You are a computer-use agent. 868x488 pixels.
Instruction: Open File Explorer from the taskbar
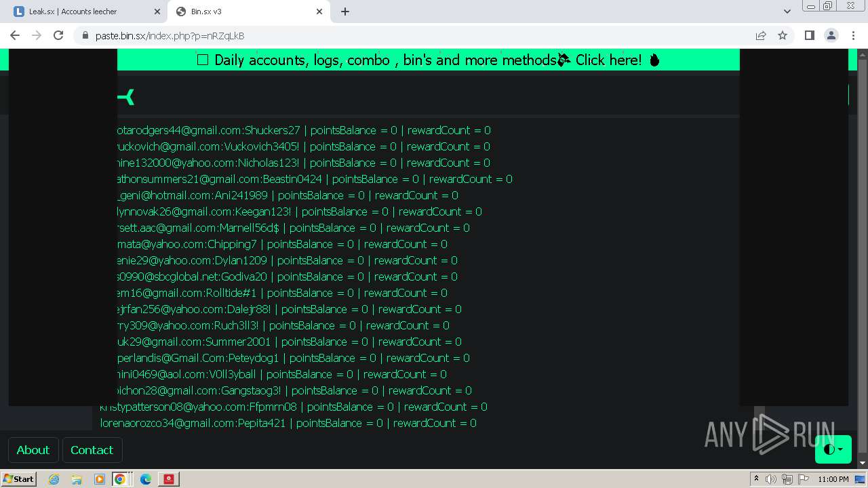77,479
